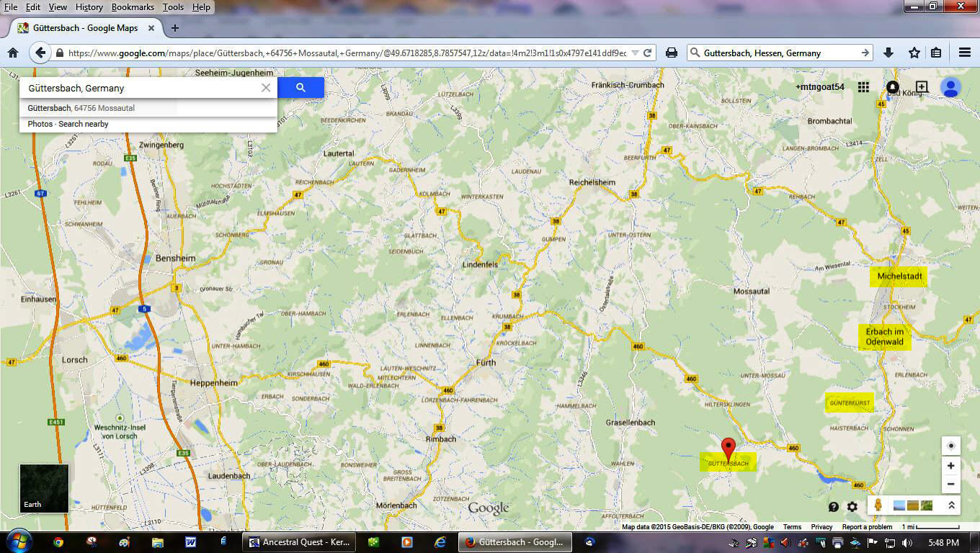The image size is (980, 553).
Task: Clear the Güttersbach search box text
Action: click(x=266, y=88)
